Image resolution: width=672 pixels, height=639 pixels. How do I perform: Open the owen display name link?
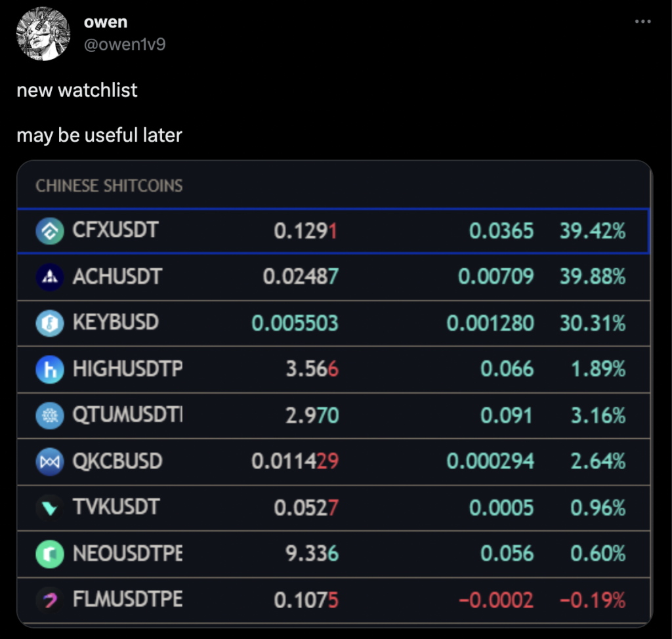tap(106, 22)
